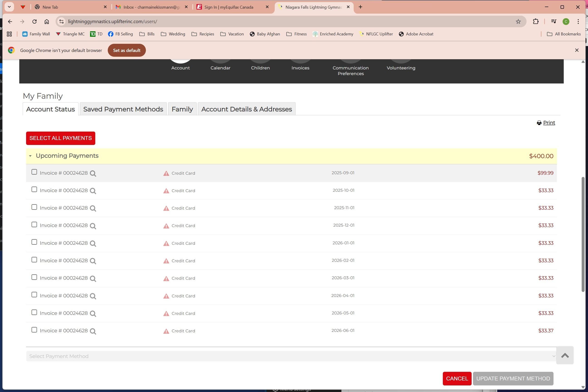Click the scroll-to-top chevron button
The width and height of the screenshot is (588, 392).
tap(565, 355)
